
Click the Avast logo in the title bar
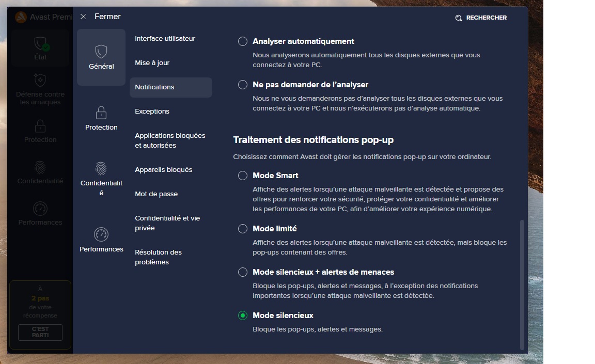click(x=21, y=17)
